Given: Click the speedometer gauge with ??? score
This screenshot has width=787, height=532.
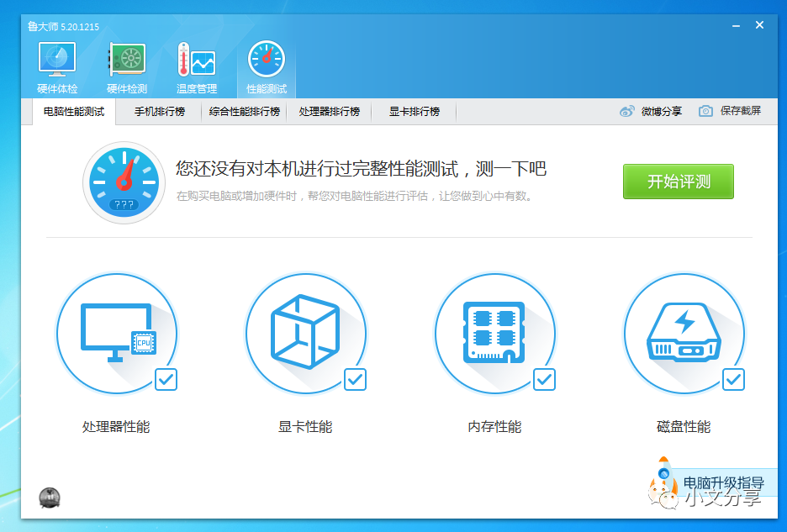Looking at the screenshot, I should 124,182.
